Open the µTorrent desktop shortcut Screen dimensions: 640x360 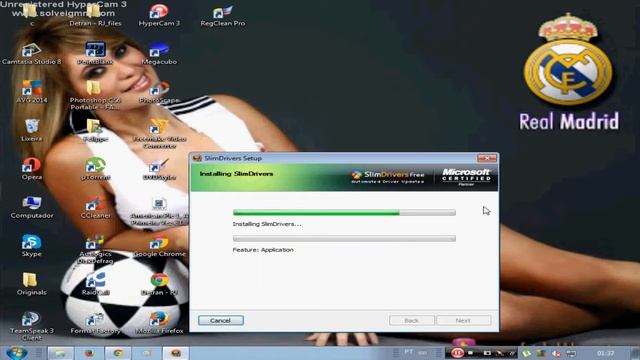[x=95, y=169]
